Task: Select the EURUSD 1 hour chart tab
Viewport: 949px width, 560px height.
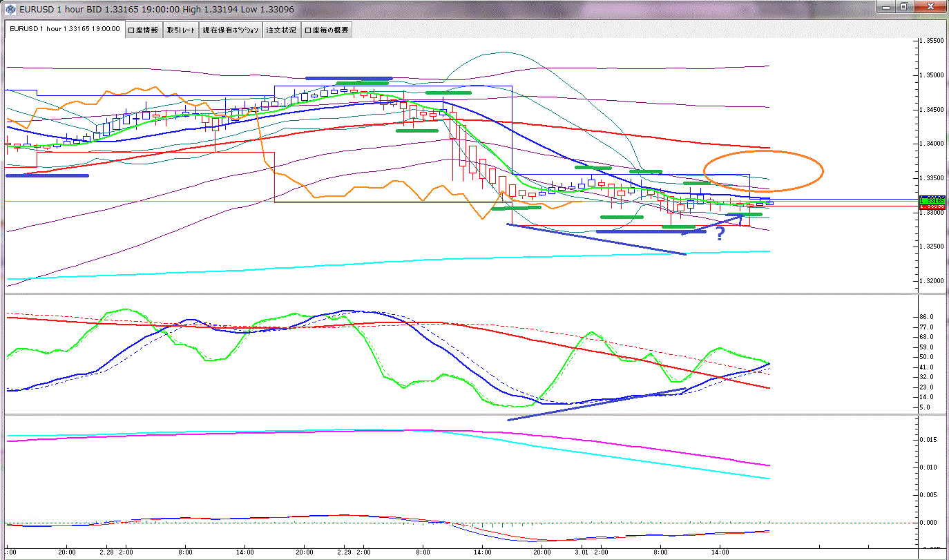Action: (64, 30)
